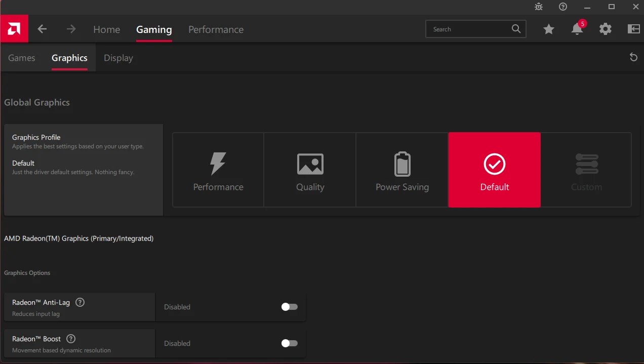Image resolution: width=644 pixels, height=364 pixels.
Task: Enable the Radeon Boost toggle
Action: tap(290, 343)
